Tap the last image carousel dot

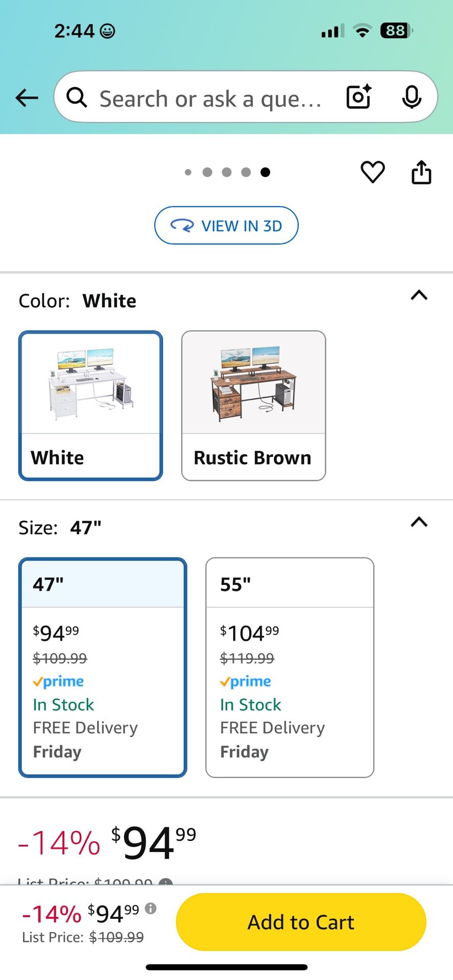(x=265, y=172)
